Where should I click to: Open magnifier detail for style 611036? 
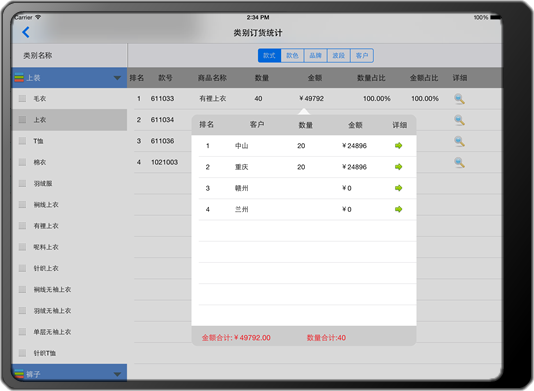[459, 141]
